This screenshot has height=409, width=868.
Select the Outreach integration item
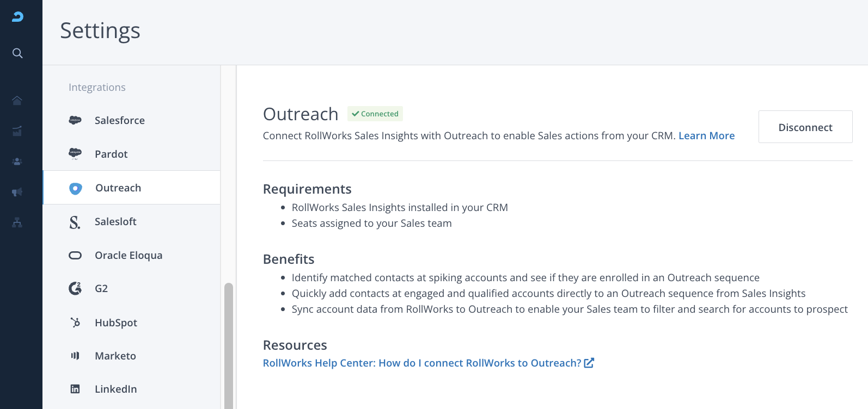[x=118, y=188]
